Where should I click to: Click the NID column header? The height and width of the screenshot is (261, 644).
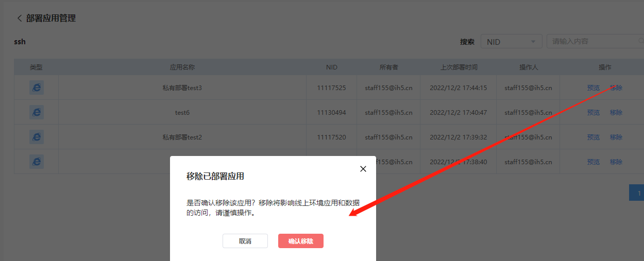(332, 67)
